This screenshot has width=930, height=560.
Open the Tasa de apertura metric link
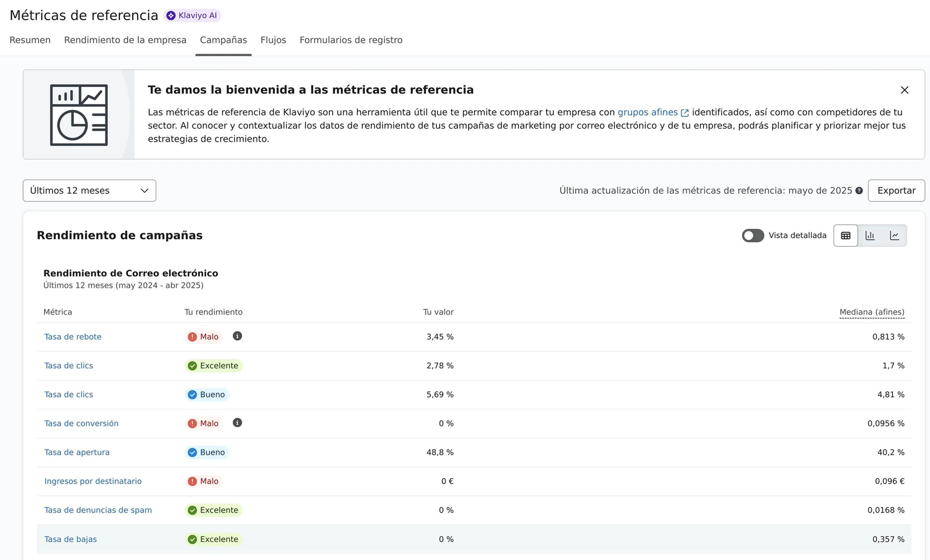click(x=77, y=452)
